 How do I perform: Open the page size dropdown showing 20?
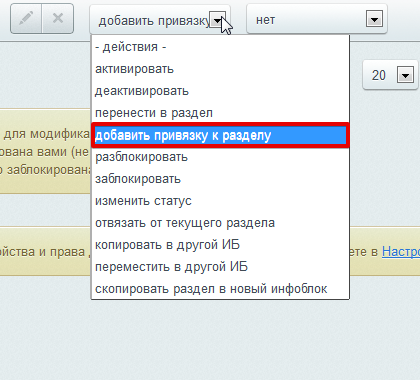coord(390,75)
